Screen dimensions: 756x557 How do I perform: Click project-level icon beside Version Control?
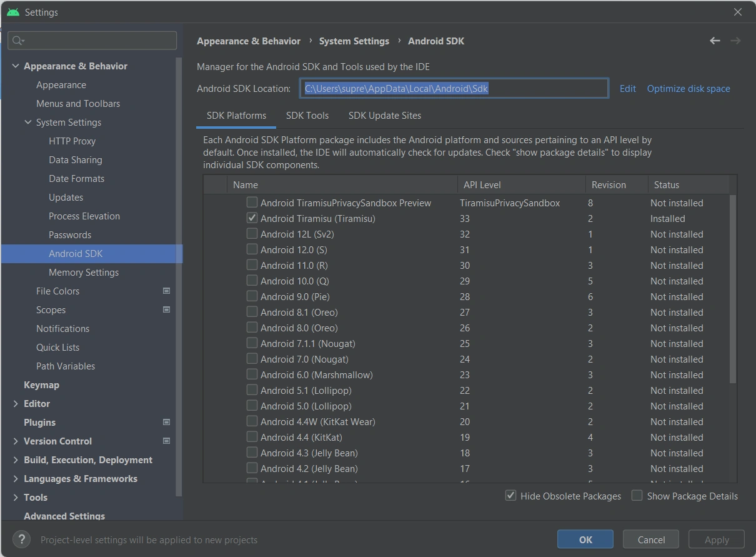(x=166, y=441)
